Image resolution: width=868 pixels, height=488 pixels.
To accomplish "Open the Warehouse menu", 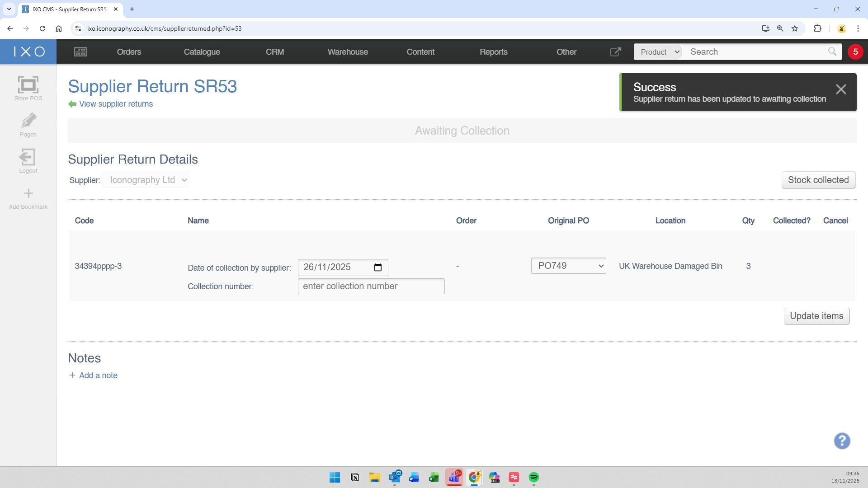I will [x=347, y=52].
